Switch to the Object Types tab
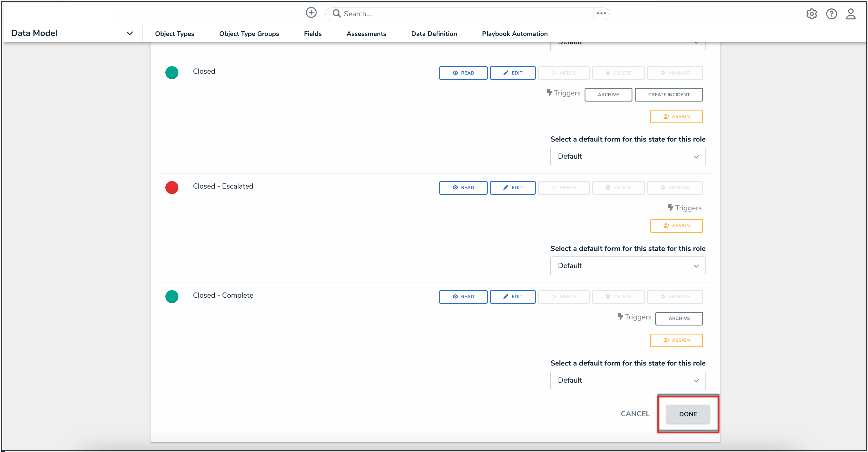This screenshot has height=452, width=868. pyautogui.click(x=175, y=34)
